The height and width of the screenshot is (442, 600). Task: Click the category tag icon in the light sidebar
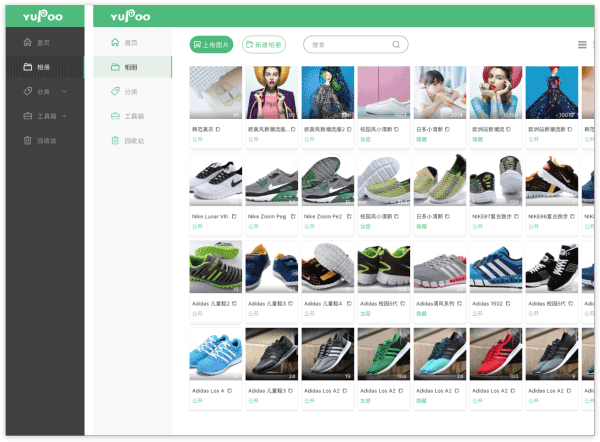[115, 91]
